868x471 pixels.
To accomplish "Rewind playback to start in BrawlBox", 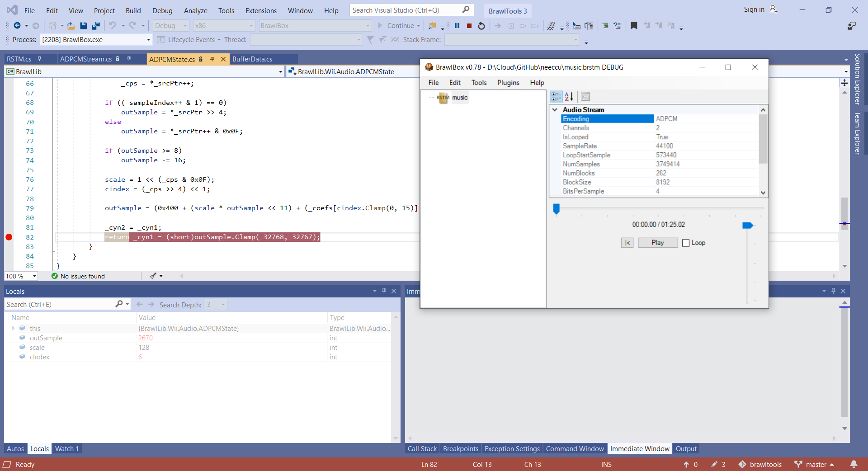I will pos(627,243).
